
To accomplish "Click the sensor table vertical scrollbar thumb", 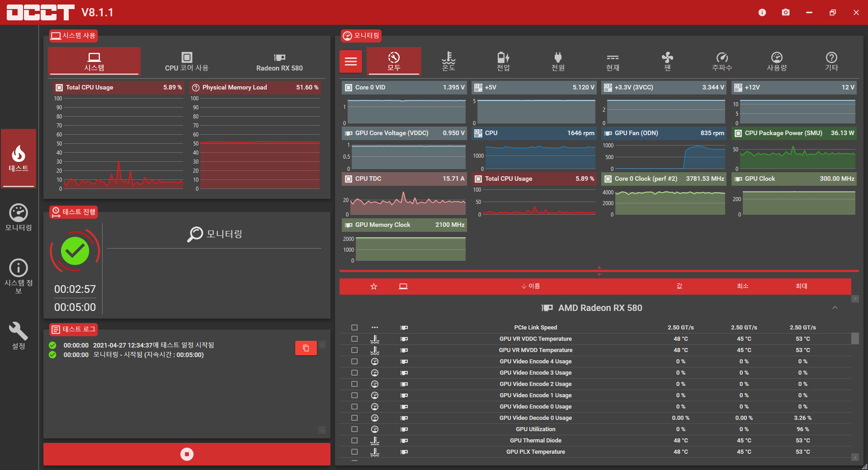I will point(855,338).
